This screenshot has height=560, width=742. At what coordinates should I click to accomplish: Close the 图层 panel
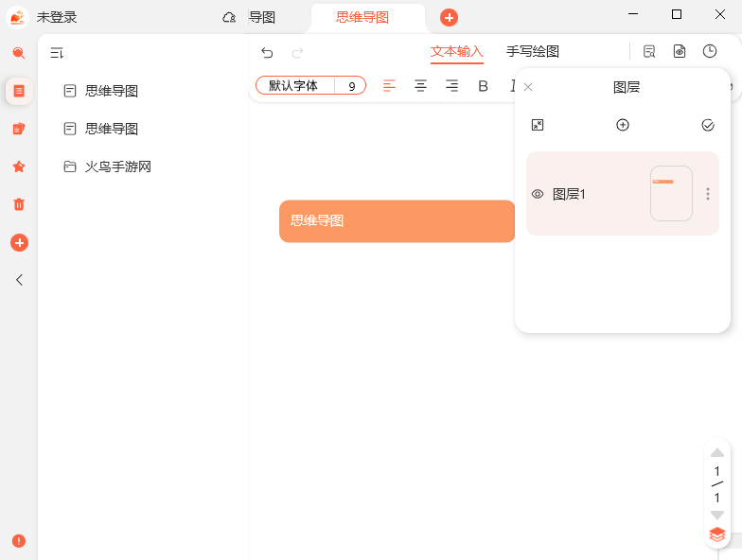528,87
